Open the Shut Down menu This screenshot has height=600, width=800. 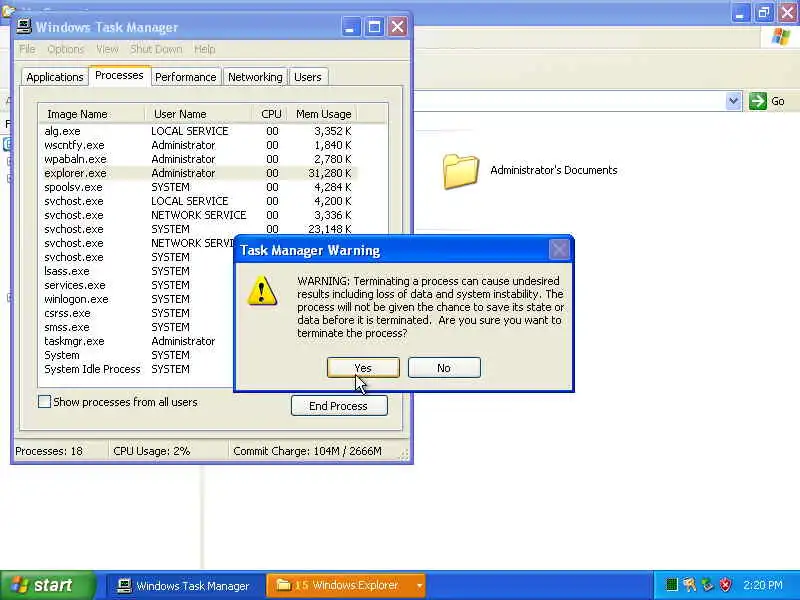(156, 49)
